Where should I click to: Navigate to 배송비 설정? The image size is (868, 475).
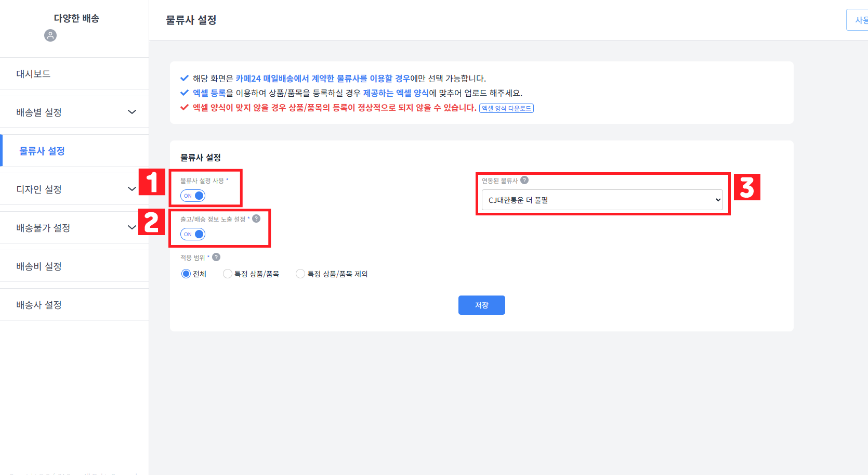tap(74, 265)
